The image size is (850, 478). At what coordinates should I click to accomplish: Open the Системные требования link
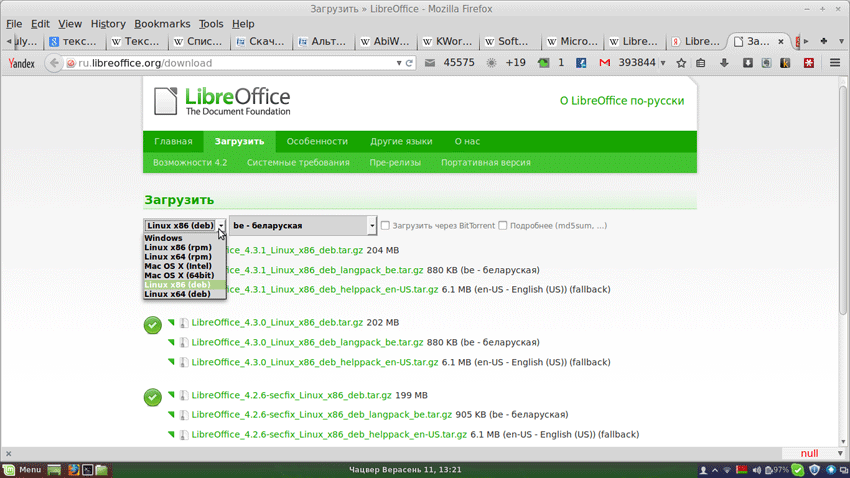[298, 162]
